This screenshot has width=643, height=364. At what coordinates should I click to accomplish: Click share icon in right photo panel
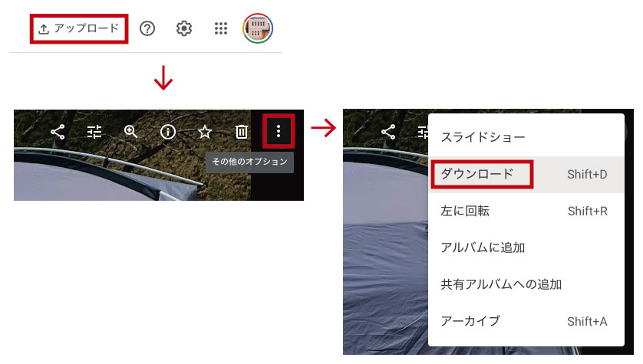coord(388,132)
